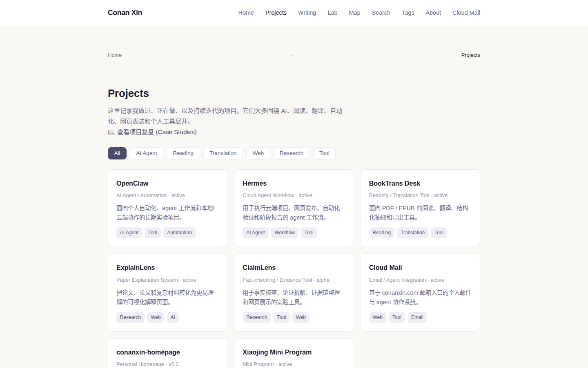The width and height of the screenshot is (588, 368).
Task: Open the Case Studies project review link
Action: coord(152,132)
